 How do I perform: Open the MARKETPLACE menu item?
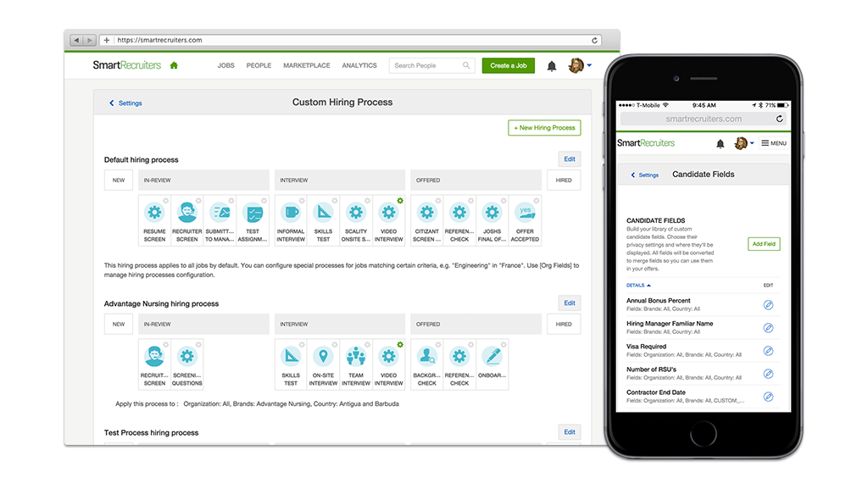(x=307, y=65)
